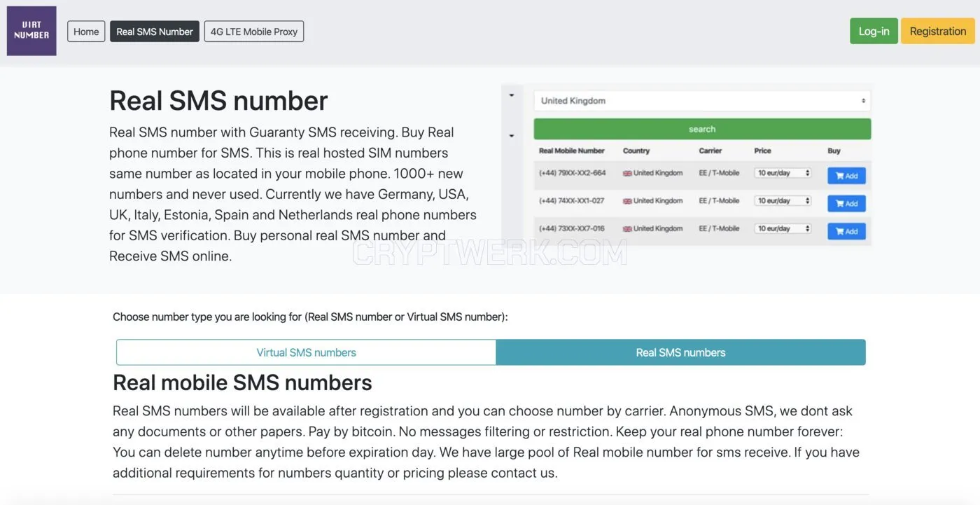
Task: Click the yellow Registration button
Action: click(x=938, y=31)
